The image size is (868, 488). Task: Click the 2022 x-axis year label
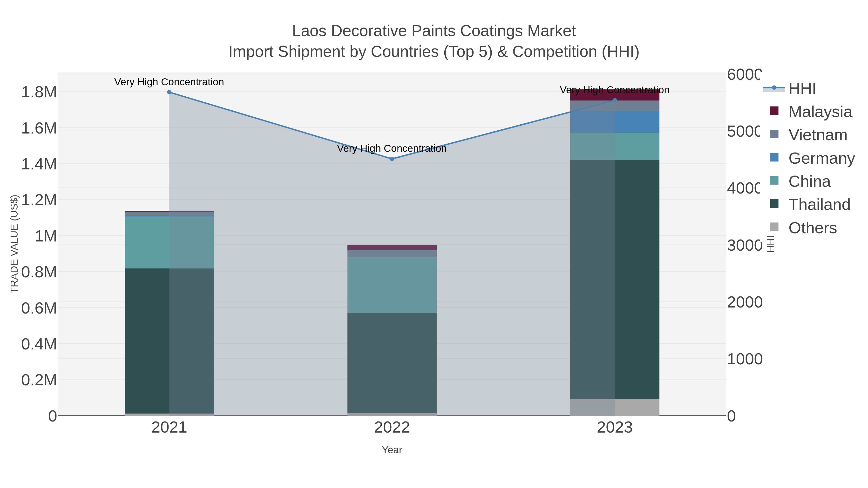(x=392, y=428)
